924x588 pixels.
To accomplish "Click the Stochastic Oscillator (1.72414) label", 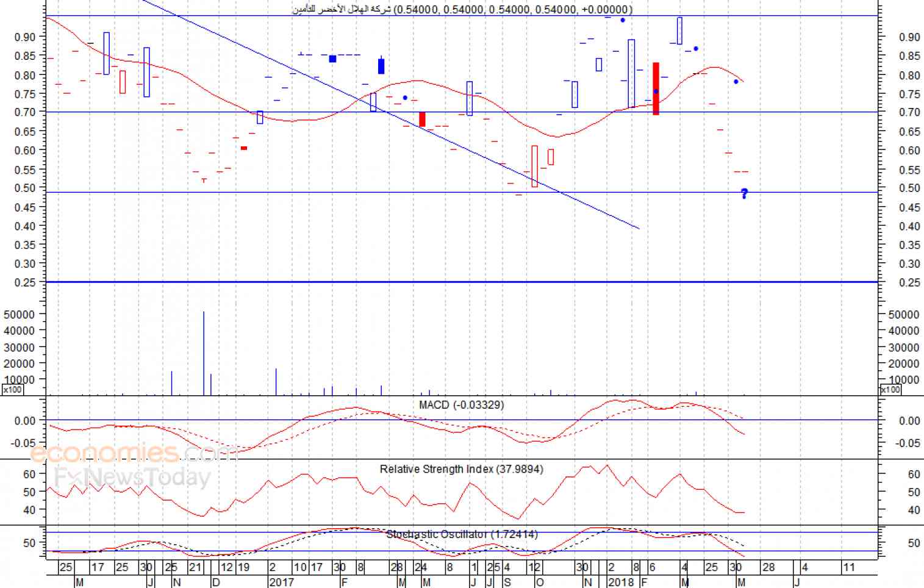I will click(462, 534).
